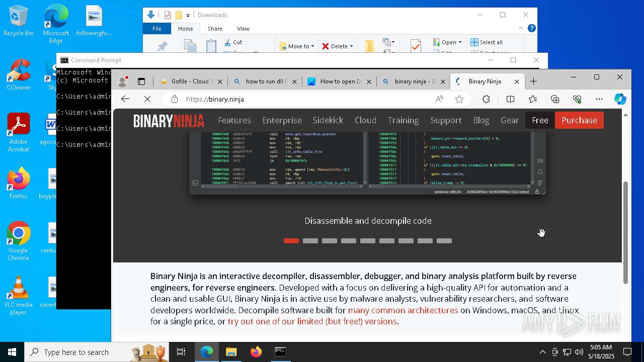Switch to the Share ribbon tab

coord(215,29)
